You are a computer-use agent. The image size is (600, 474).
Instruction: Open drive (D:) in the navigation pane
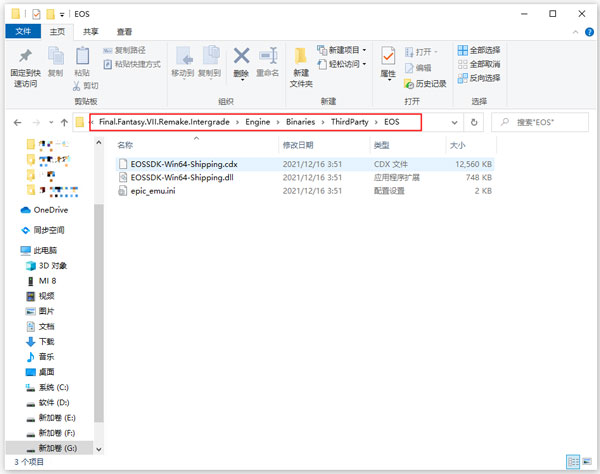(47, 402)
